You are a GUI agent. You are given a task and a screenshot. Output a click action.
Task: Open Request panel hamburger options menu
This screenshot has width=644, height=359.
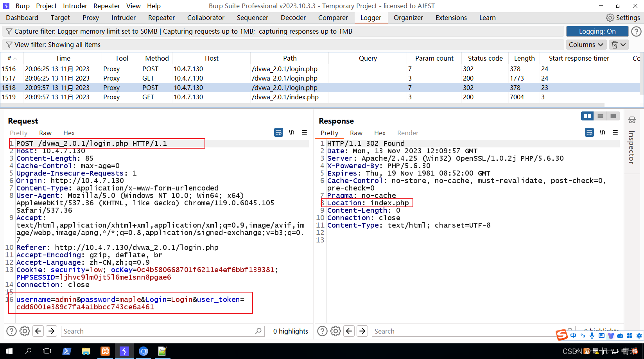(x=304, y=133)
